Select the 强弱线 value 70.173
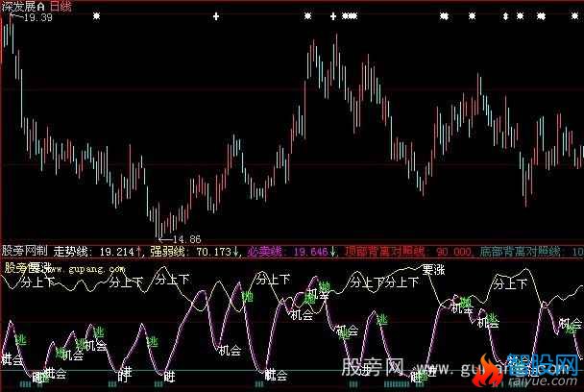Screen dimensions: 584x392 click(x=214, y=252)
